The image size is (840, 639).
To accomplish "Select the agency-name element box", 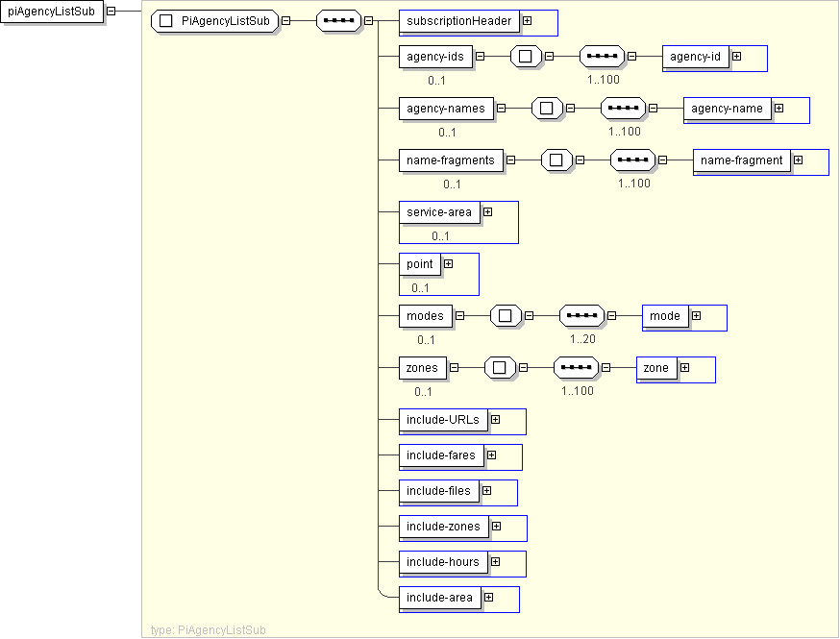I will (x=728, y=109).
